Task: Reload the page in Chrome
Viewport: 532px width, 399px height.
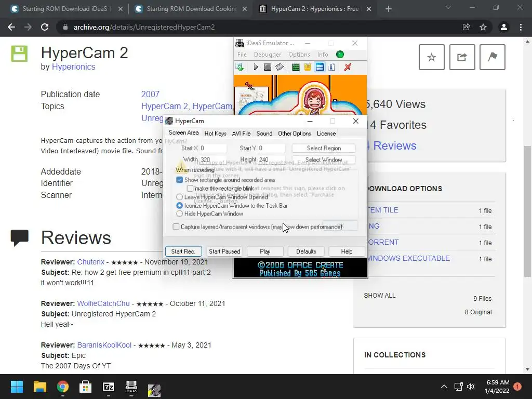Action: [x=45, y=27]
